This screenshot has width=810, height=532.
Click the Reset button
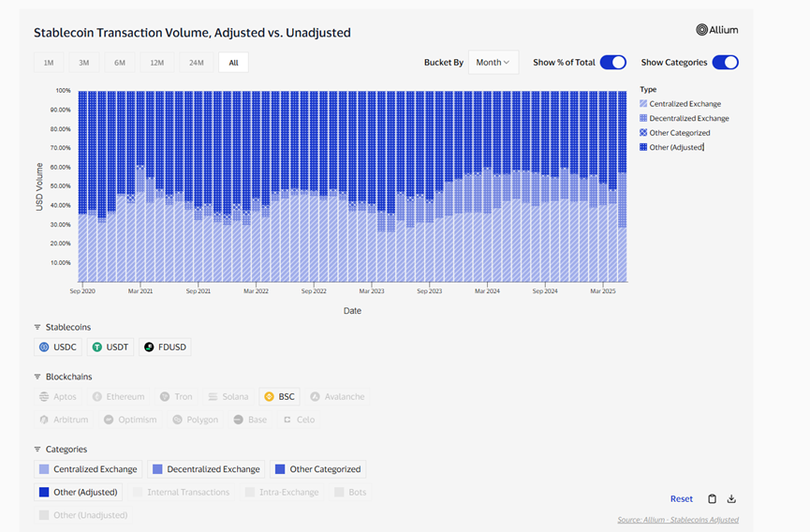click(681, 499)
